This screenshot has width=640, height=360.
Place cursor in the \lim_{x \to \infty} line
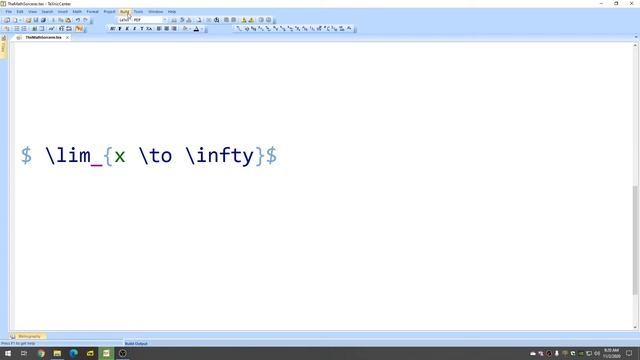coord(149,156)
